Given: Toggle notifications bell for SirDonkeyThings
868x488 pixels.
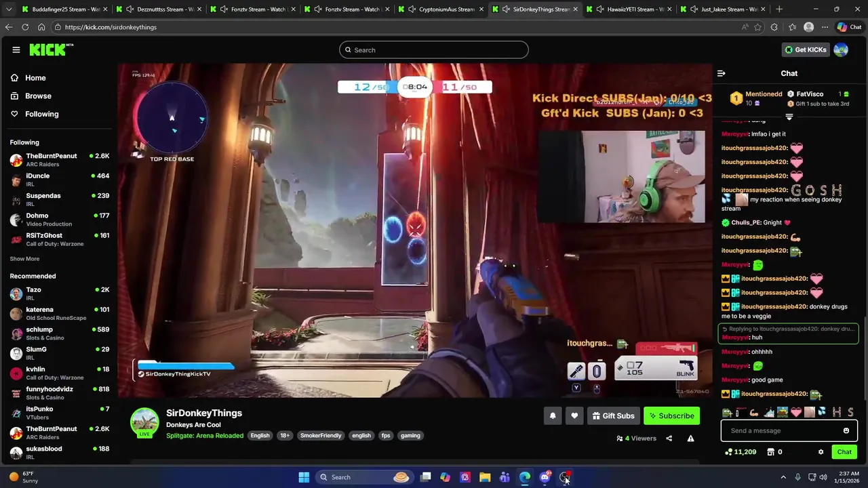Looking at the screenshot, I should pyautogui.click(x=553, y=415).
